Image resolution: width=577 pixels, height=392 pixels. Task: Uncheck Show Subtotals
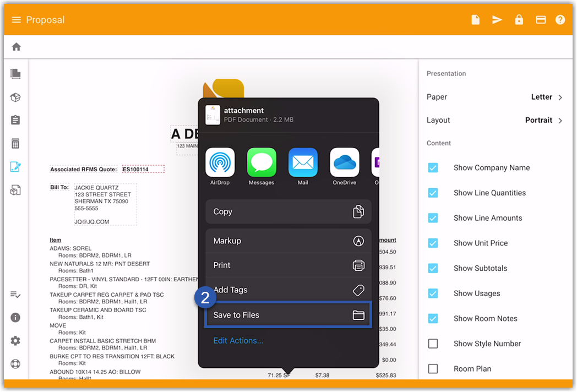[x=433, y=268]
